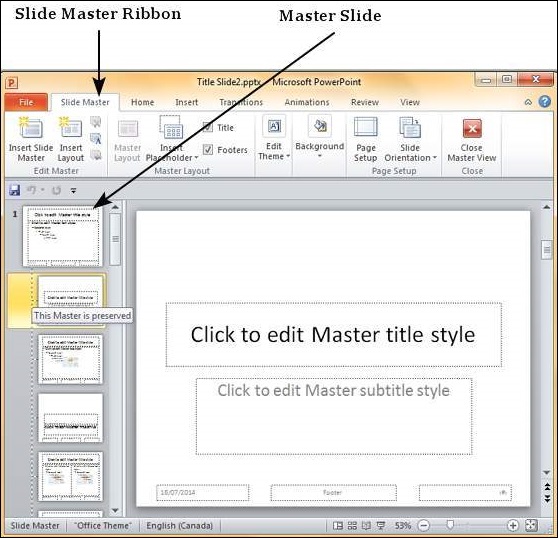Click "Office Theme" in status bar
558x538 pixels.
coord(102,526)
